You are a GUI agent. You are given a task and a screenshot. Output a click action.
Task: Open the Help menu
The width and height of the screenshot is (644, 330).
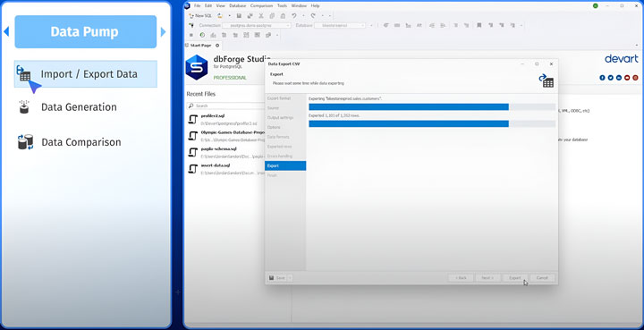pyautogui.click(x=315, y=5)
